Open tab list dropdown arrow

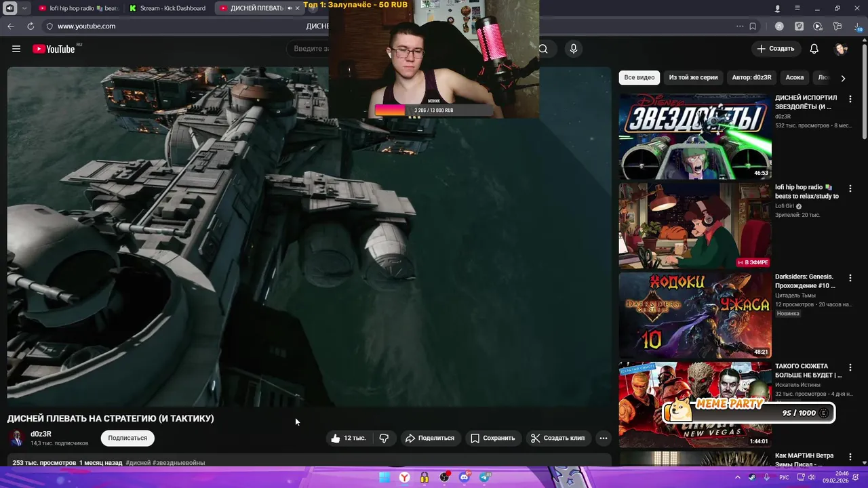[24, 8]
